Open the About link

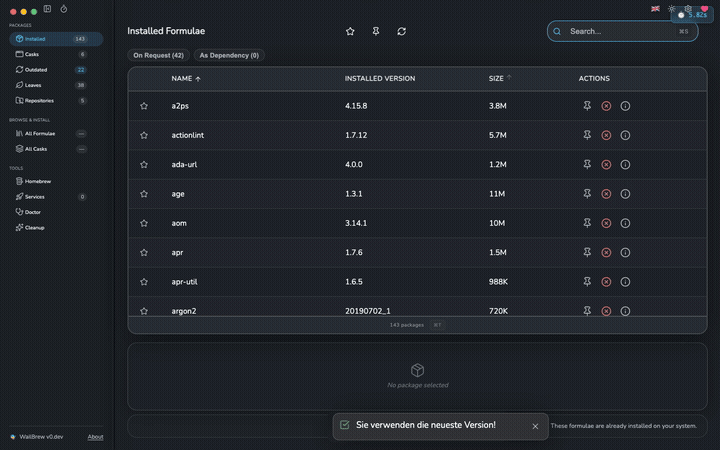(x=95, y=437)
